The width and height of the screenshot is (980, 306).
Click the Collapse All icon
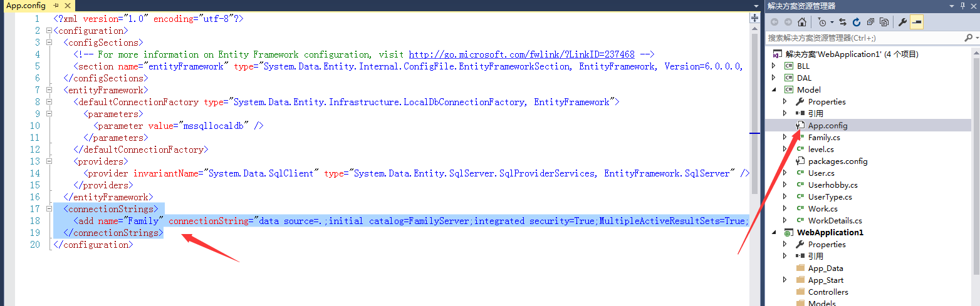(870, 22)
